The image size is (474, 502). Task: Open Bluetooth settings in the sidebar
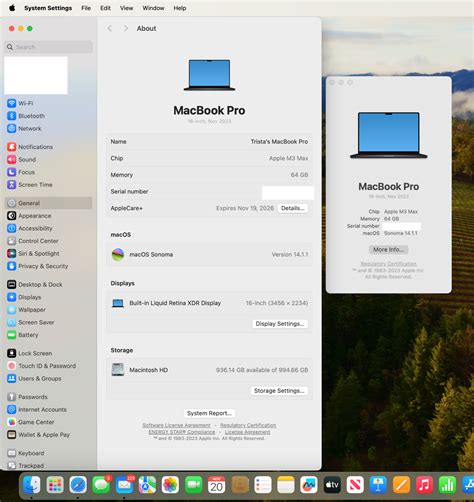tap(26, 116)
